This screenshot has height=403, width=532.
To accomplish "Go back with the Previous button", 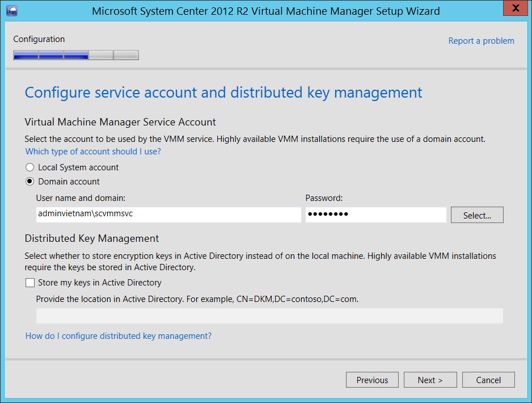I will pyautogui.click(x=372, y=380).
